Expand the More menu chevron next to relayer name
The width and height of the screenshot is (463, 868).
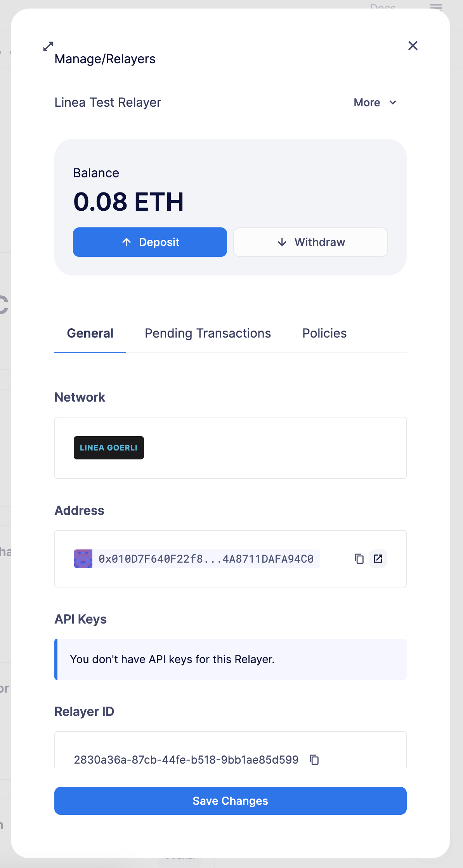tap(392, 103)
